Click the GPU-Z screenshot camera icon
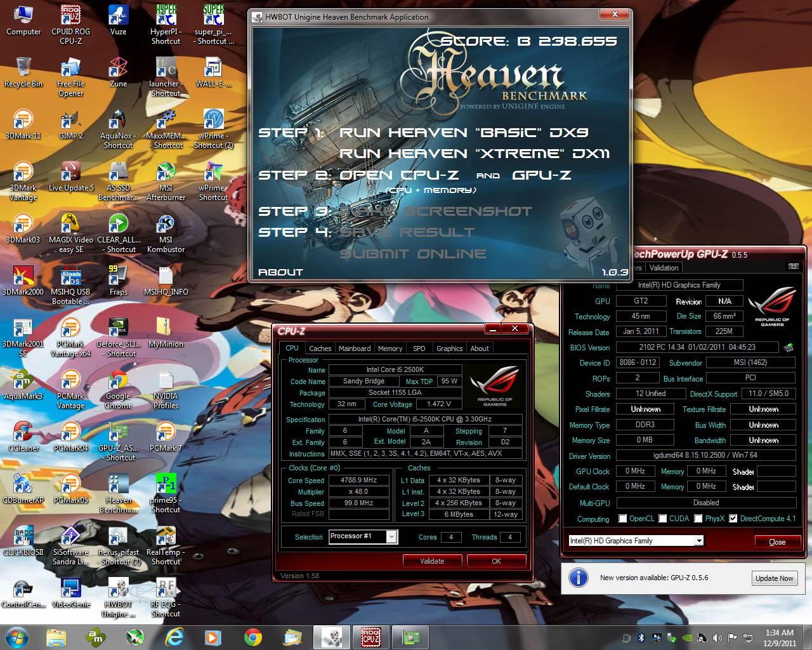This screenshot has width=812, height=650. (x=792, y=267)
